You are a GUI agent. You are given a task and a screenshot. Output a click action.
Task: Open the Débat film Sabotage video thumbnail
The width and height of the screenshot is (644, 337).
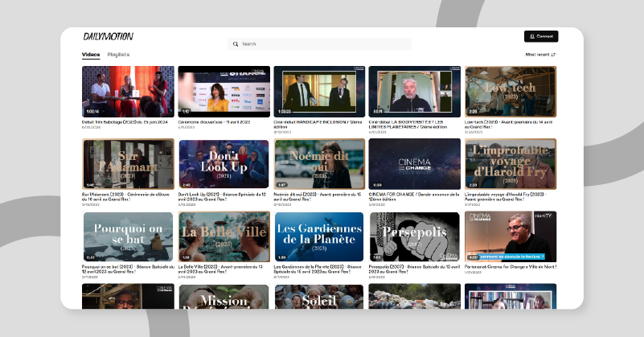[128, 92]
